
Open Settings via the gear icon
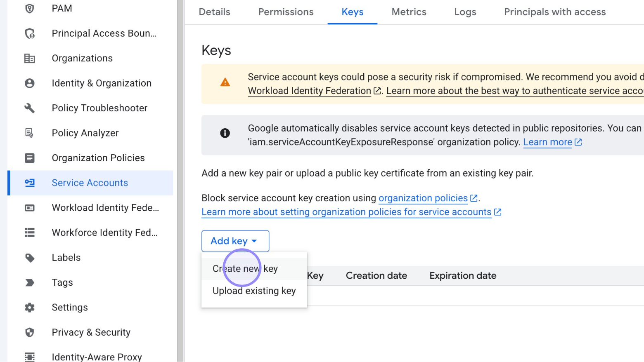[x=29, y=307]
